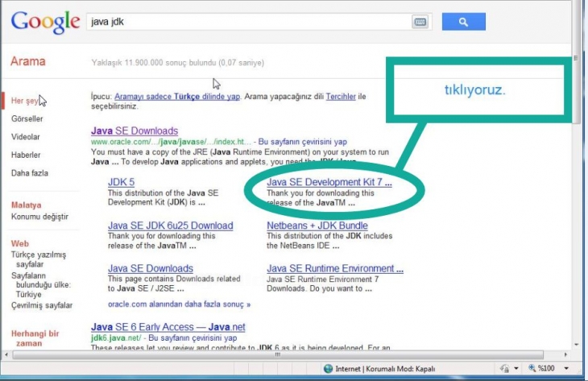
Task: Click the Internet zone globe icon
Action: coord(329,369)
